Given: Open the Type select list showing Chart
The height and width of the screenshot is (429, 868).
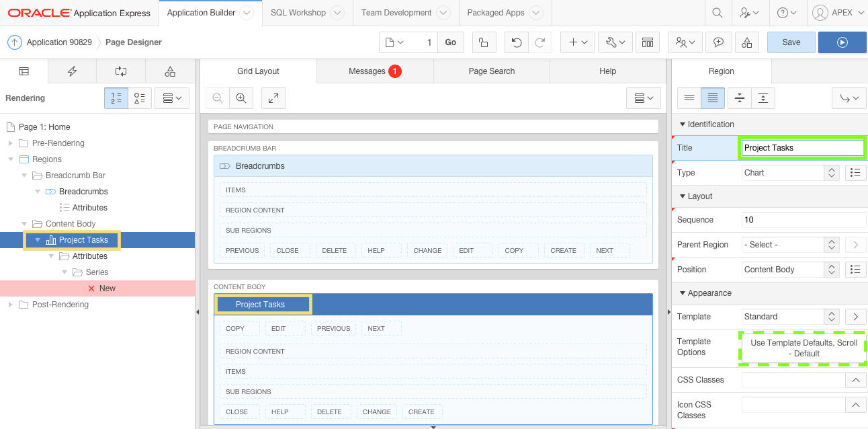Looking at the screenshot, I should coord(790,173).
